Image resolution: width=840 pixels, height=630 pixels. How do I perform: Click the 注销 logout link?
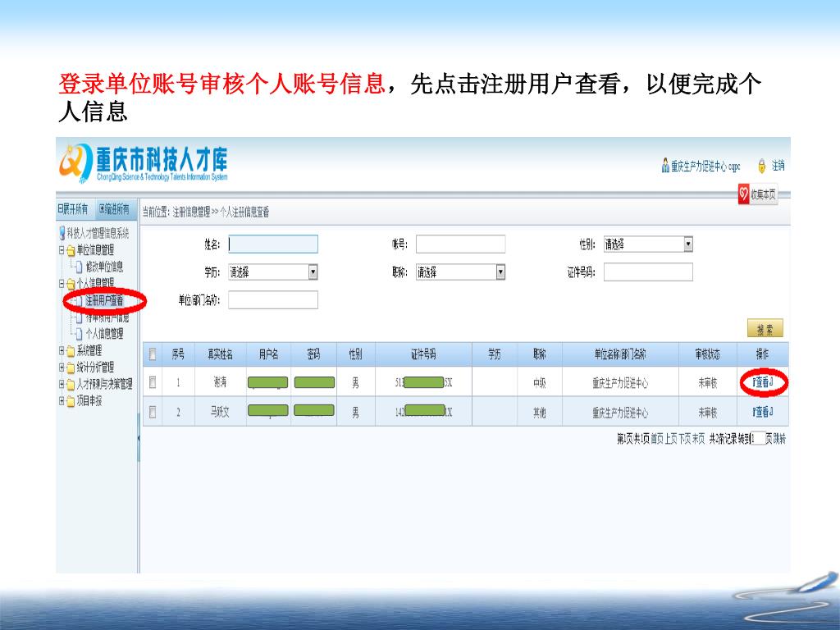(778, 166)
